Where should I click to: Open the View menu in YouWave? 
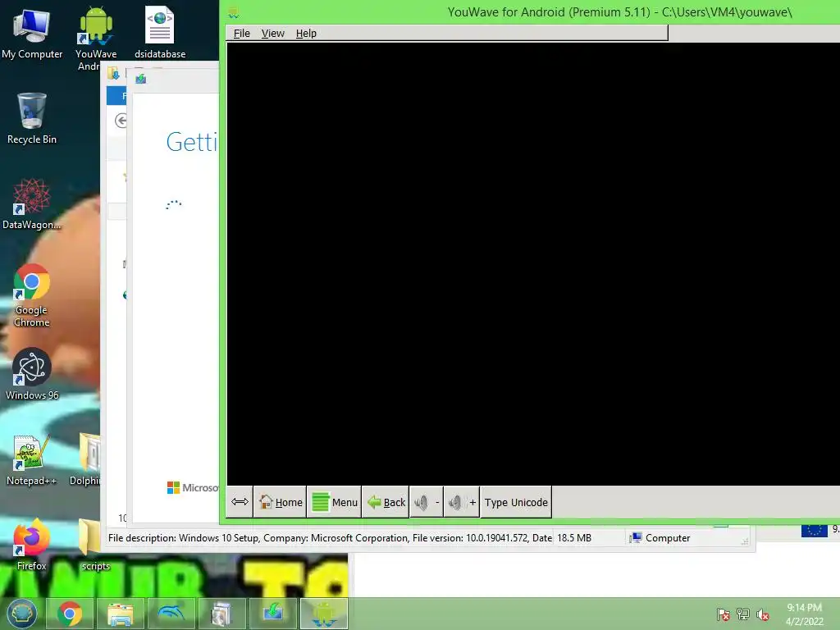point(272,33)
